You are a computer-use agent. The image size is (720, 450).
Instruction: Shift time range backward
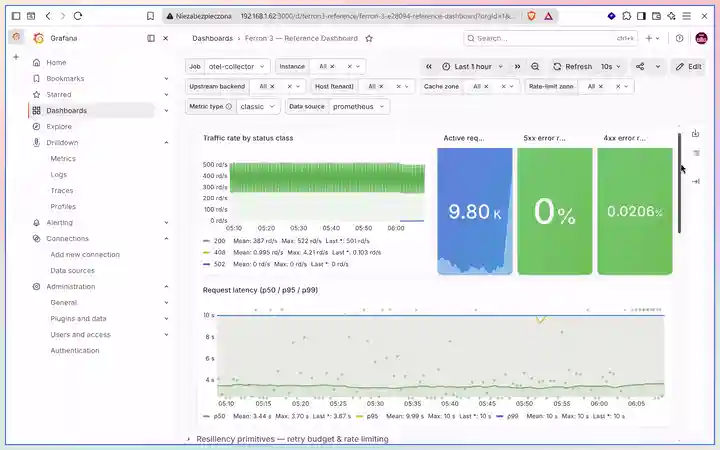(x=428, y=67)
